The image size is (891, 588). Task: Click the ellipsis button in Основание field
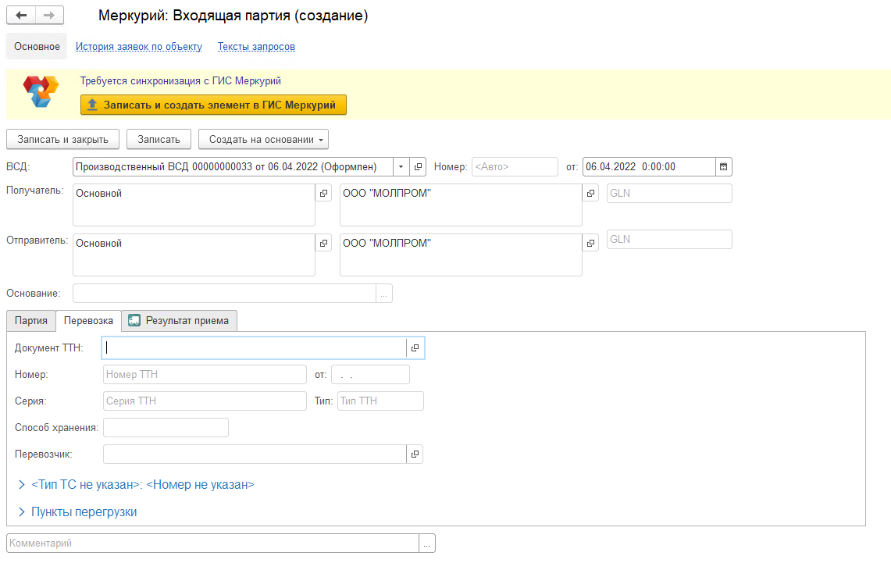(x=384, y=294)
